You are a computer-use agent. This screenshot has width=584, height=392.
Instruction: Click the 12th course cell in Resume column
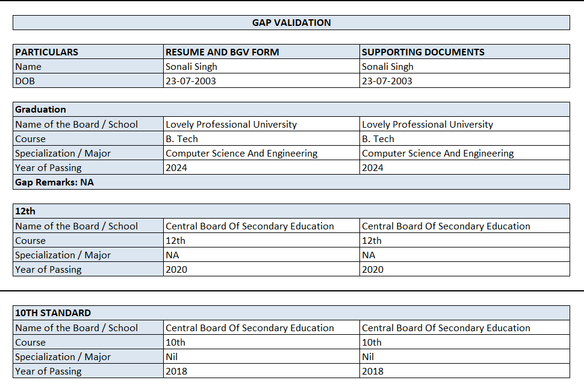pyautogui.click(x=261, y=240)
